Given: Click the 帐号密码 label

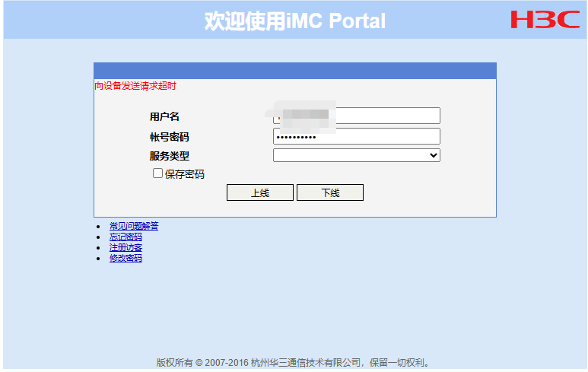Looking at the screenshot, I should tap(170, 137).
